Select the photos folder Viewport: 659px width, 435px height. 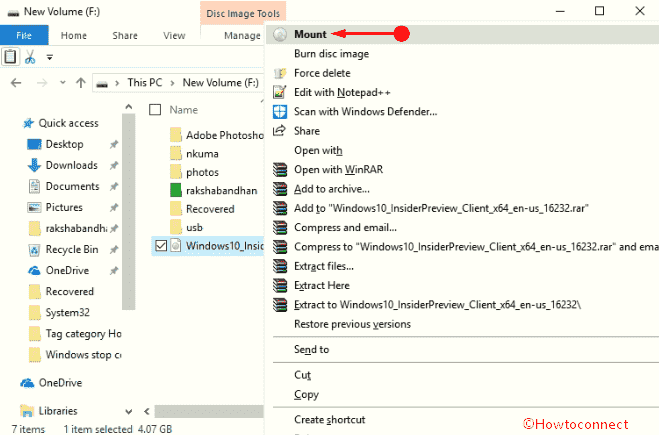coord(202,172)
